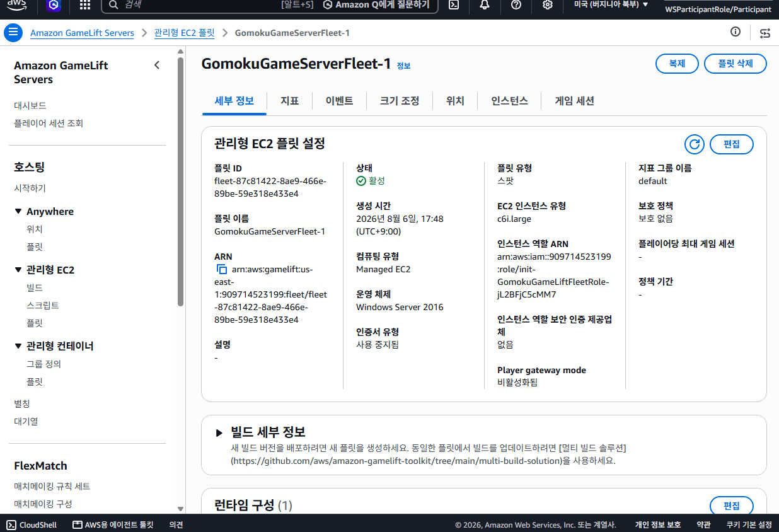Open the 크기 조정 tab

click(x=400, y=101)
